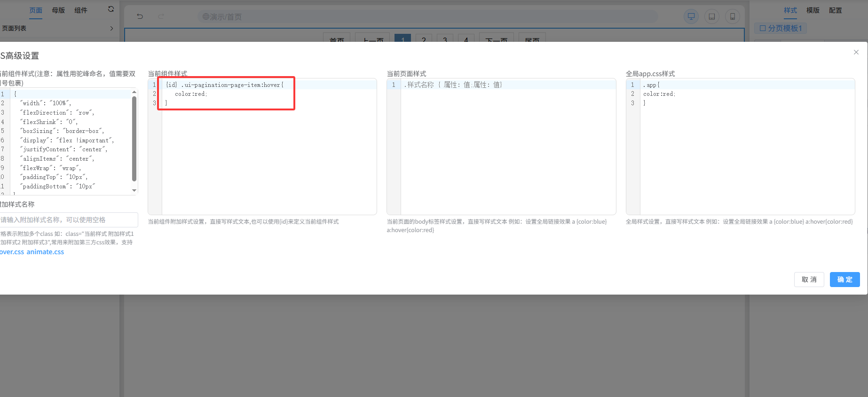
Task: Switch to desktop preview icon
Action: 691,16
